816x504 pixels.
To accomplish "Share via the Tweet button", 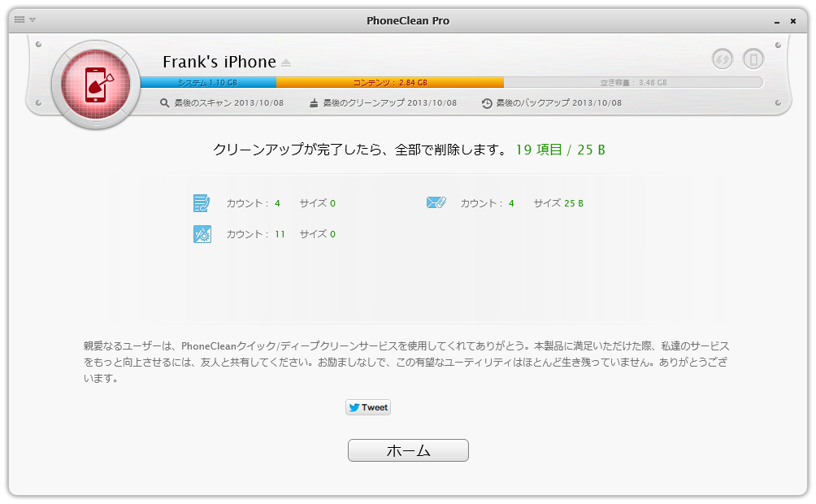I will [368, 407].
